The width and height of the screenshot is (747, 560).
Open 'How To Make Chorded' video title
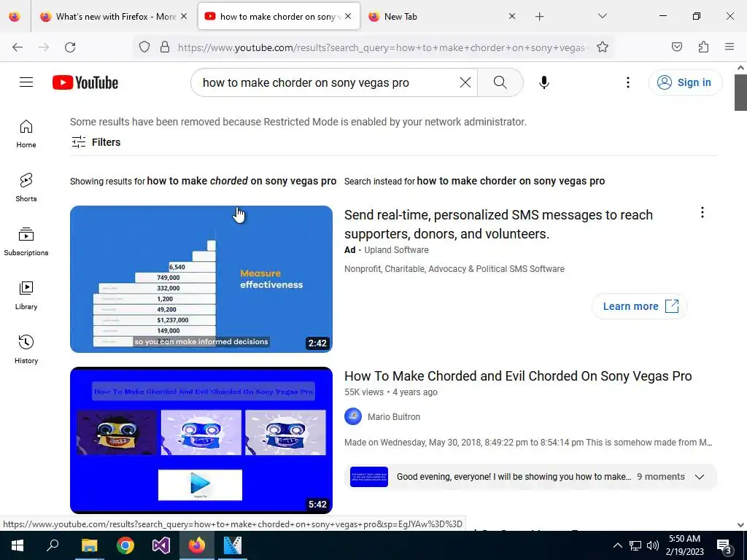518,376
